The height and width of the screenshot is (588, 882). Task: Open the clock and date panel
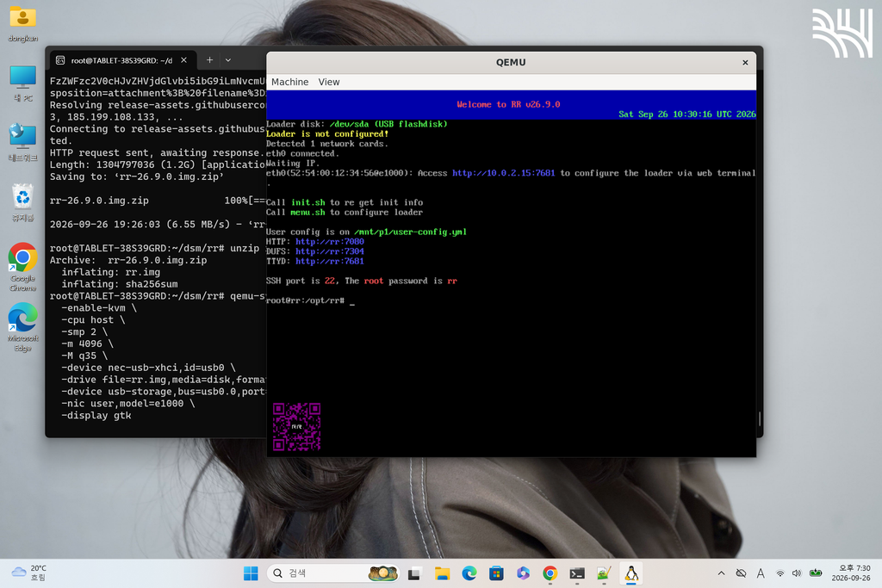851,573
